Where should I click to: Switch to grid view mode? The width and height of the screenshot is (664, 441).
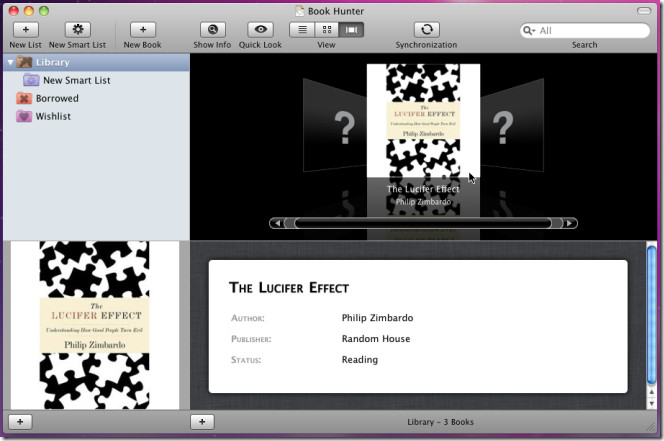327,30
